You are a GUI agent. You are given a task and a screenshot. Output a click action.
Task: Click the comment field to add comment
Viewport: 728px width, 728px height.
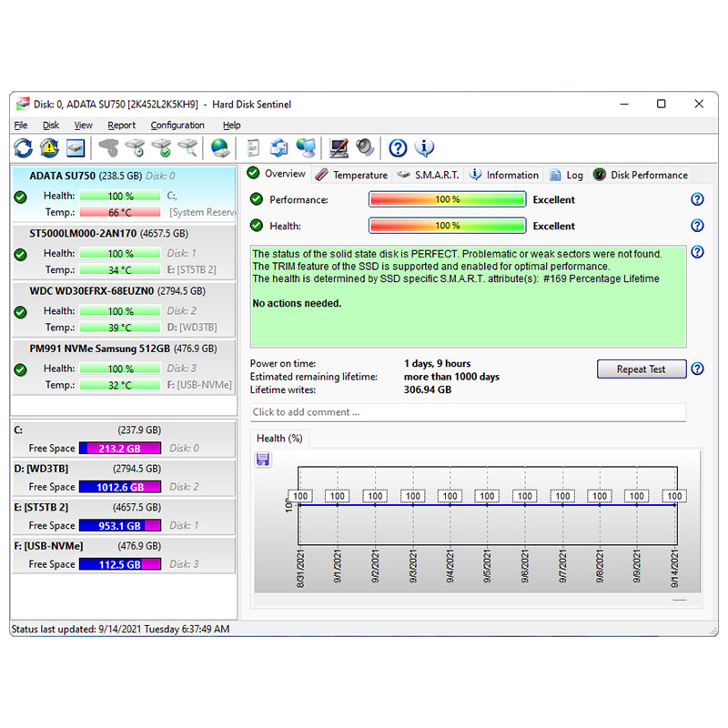[x=468, y=412]
